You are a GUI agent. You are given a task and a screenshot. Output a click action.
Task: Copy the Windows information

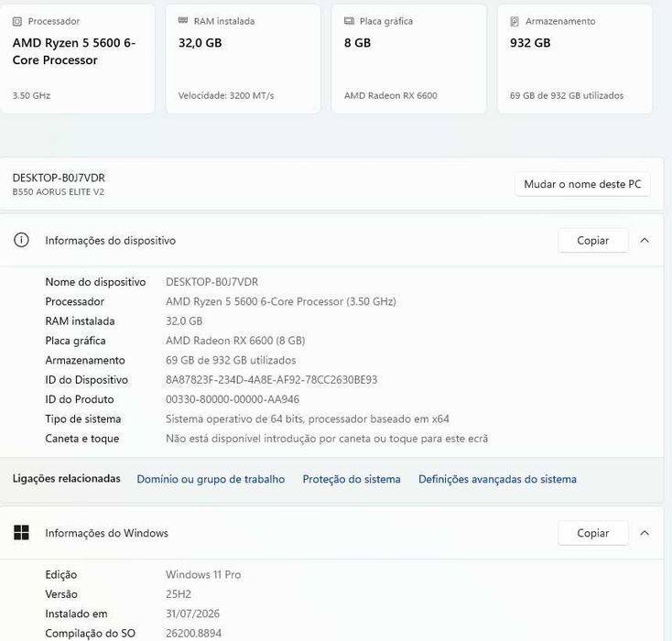tap(592, 533)
